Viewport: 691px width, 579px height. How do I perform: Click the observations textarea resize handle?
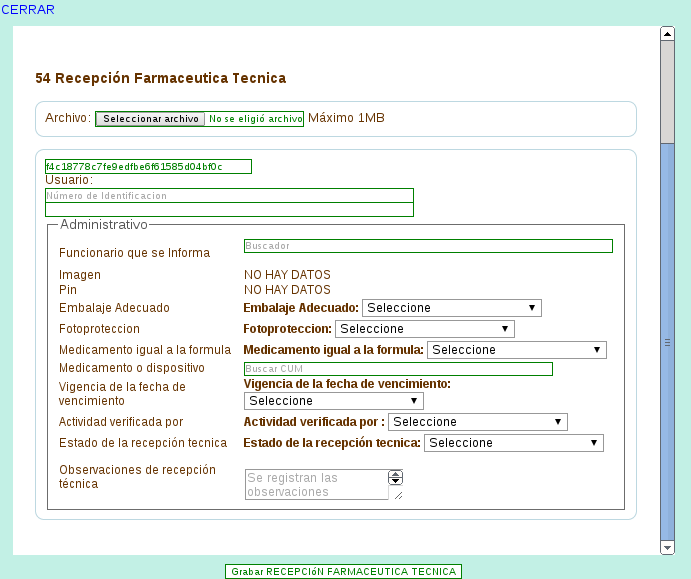398,494
